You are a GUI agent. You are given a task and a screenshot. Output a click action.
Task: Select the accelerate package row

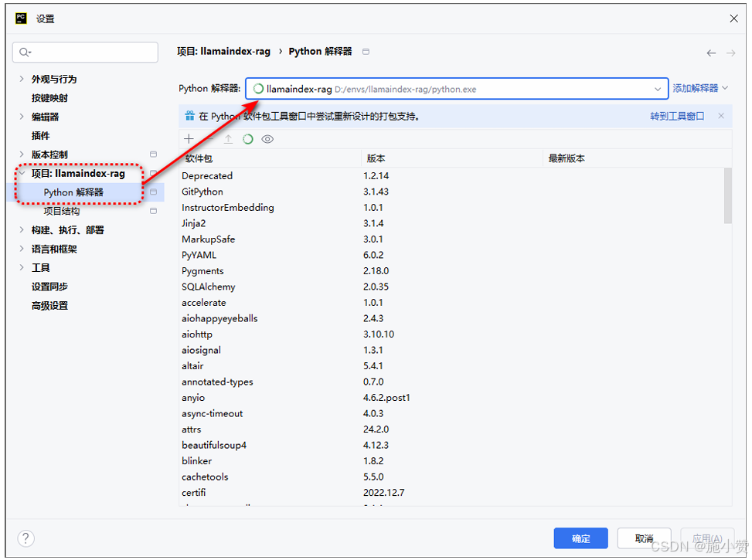[x=452, y=302]
